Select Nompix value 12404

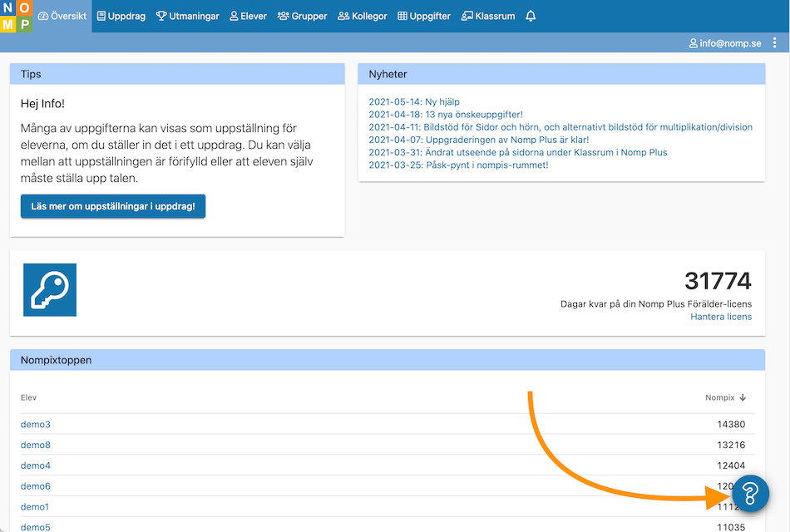click(731, 465)
